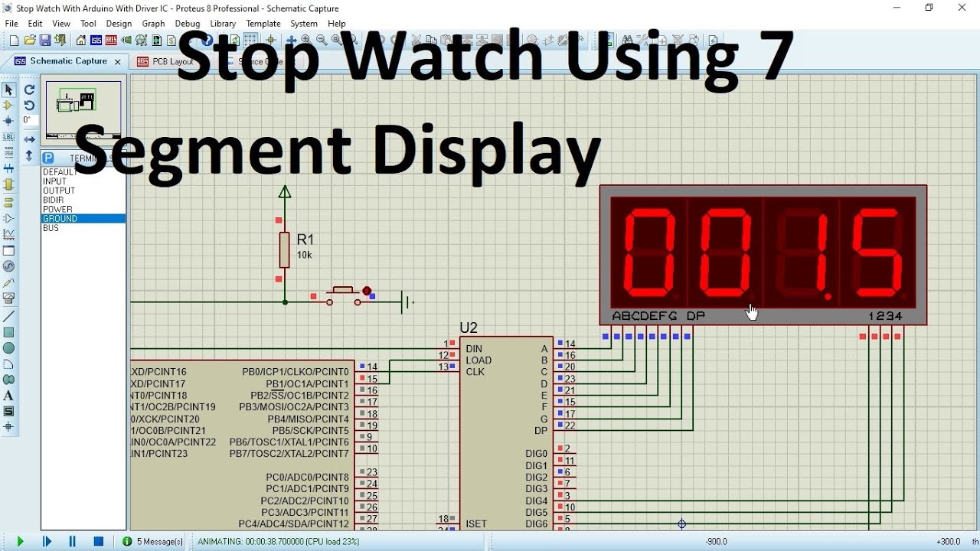Image resolution: width=980 pixels, height=551 pixels.
Task: Click the rotation angle input field
Action: (x=29, y=121)
